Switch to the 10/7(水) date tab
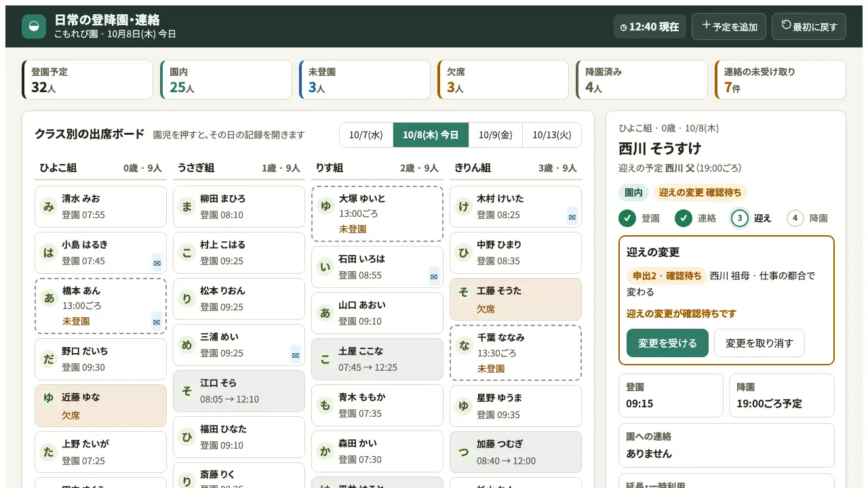This screenshot has height=488, width=868. click(366, 135)
